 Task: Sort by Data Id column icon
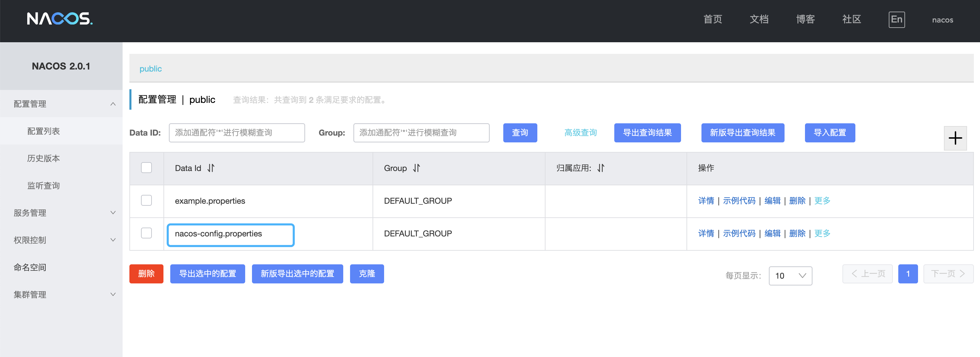(x=211, y=168)
